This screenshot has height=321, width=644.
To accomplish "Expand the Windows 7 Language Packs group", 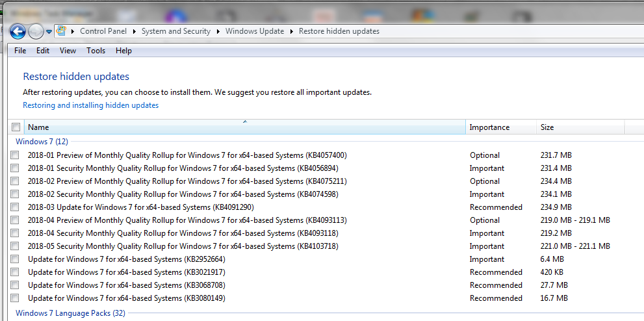I will [70, 313].
